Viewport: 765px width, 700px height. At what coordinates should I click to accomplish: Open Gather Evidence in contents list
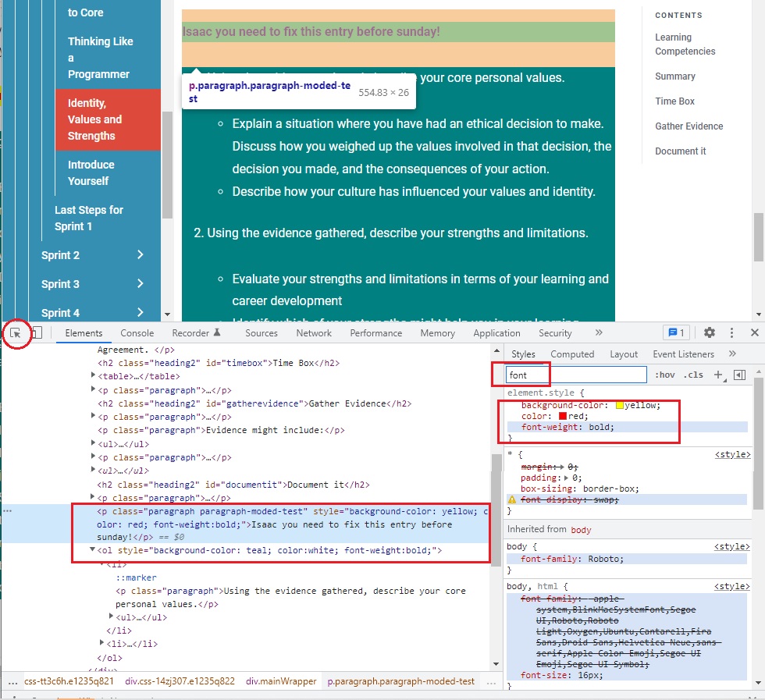pos(688,126)
